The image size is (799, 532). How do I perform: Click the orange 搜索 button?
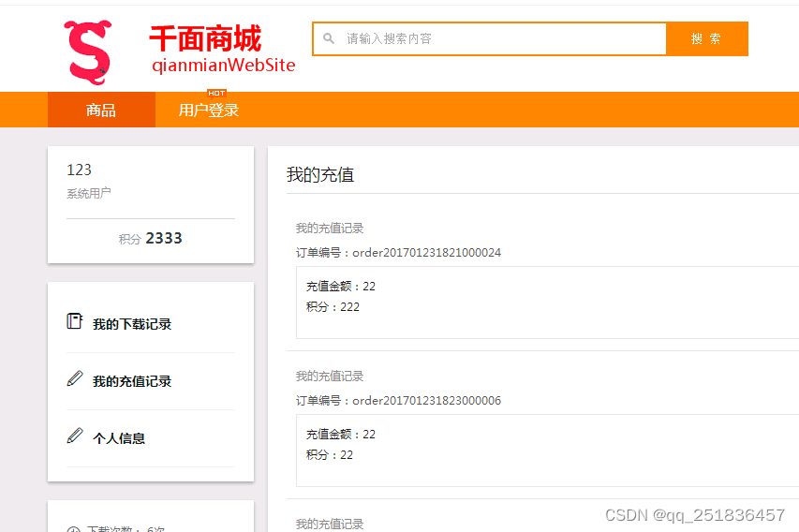[707, 38]
